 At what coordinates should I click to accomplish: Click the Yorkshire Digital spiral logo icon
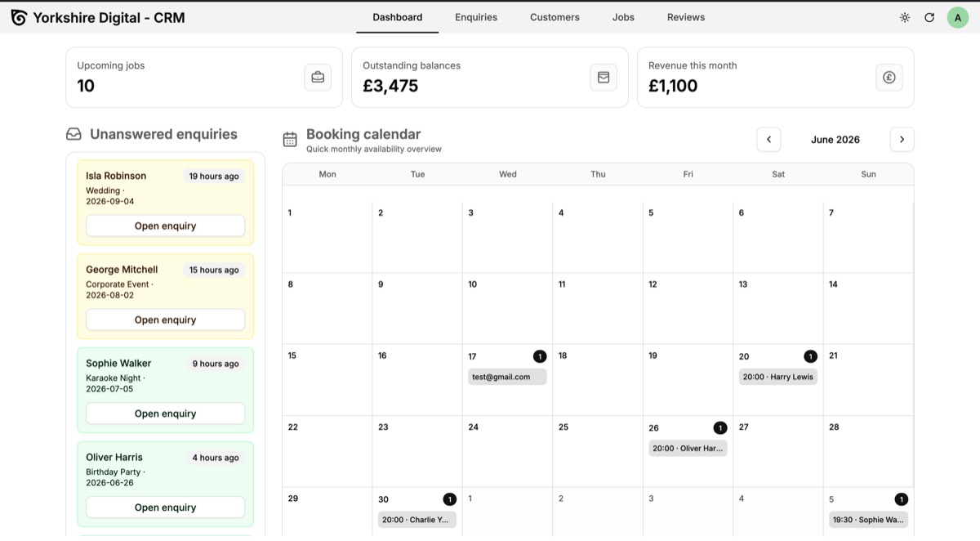pyautogui.click(x=19, y=17)
